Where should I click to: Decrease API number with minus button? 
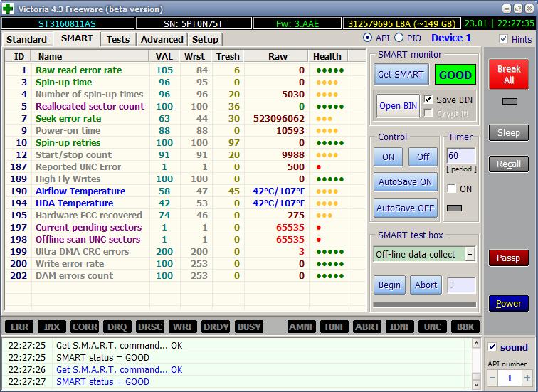tap(492, 378)
